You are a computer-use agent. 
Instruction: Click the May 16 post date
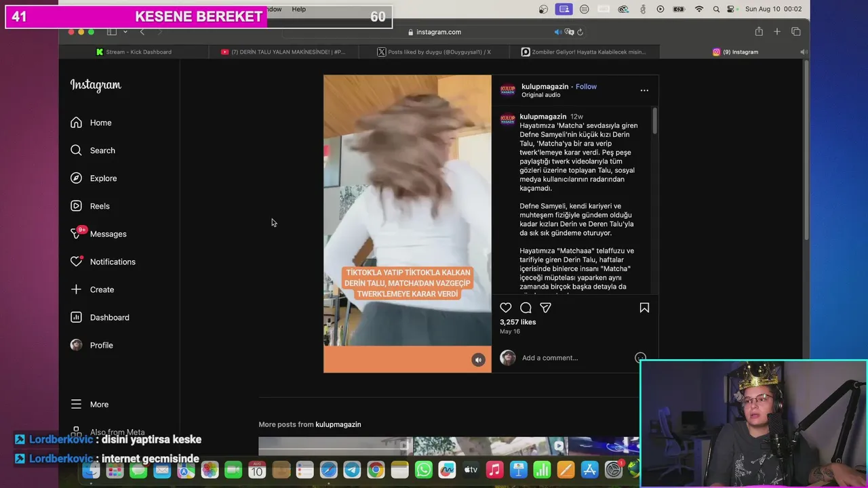click(x=510, y=331)
